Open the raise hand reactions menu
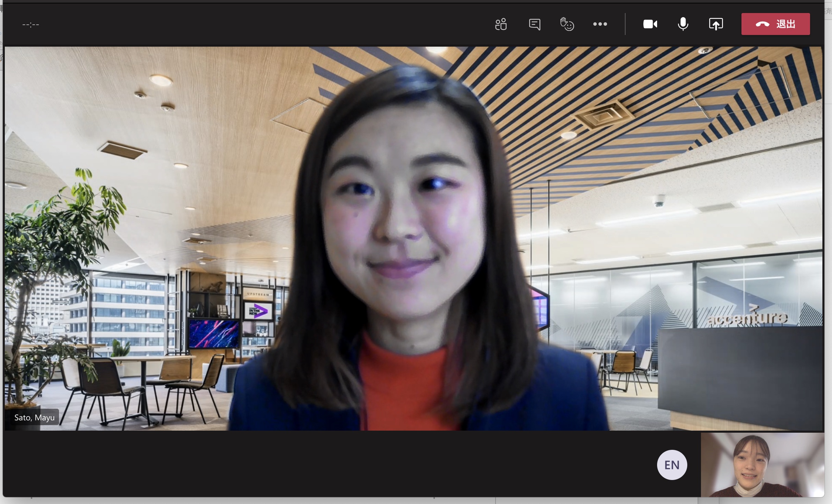 click(567, 24)
